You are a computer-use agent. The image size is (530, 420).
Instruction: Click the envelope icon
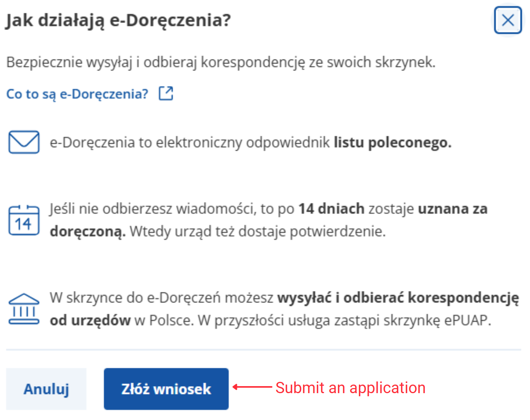click(x=24, y=142)
